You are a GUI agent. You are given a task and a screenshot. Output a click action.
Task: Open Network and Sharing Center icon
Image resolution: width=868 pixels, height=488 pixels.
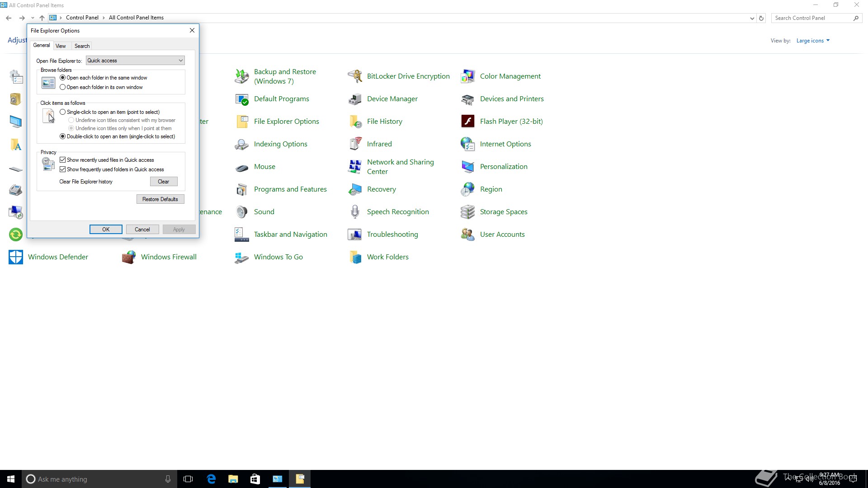tap(355, 167)
